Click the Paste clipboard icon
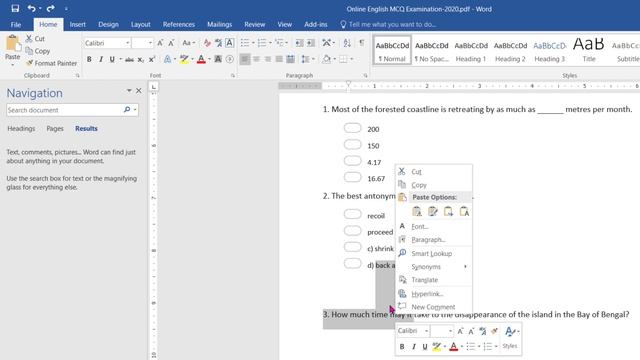Screen dimensions: 640x360 click(x=12, y=44)
